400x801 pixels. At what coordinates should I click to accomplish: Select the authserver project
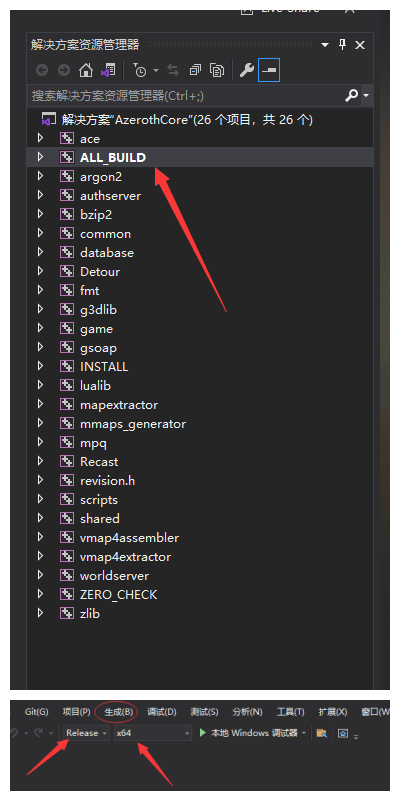(110, 196)
